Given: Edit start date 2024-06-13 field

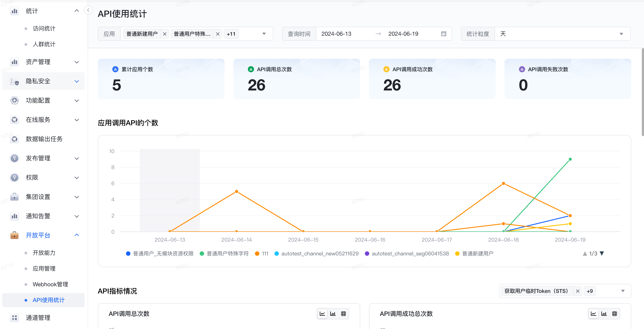Looking at the screenshot, I should pyautogui.click(x=336, y=34).
